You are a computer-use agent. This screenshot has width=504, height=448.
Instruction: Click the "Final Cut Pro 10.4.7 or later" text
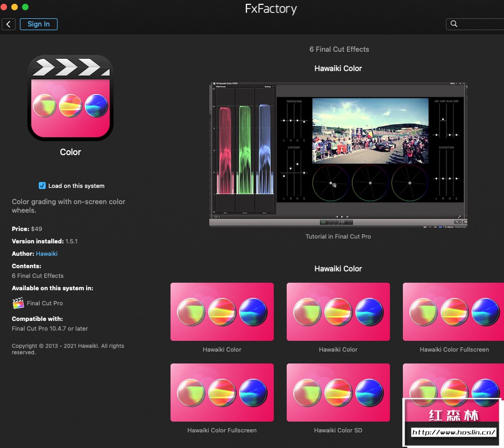(50, 328)
